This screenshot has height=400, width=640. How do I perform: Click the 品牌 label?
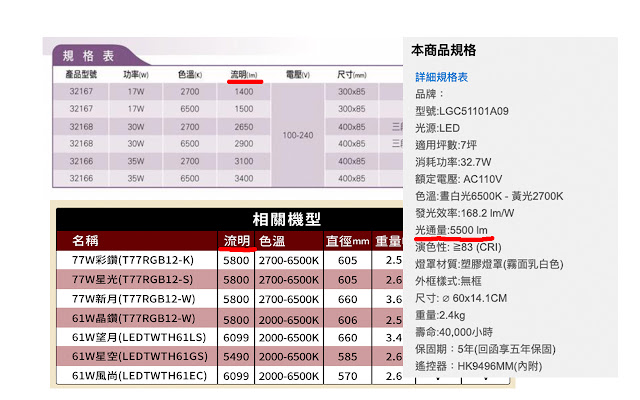pyautogui.click(x=429, y=94)
